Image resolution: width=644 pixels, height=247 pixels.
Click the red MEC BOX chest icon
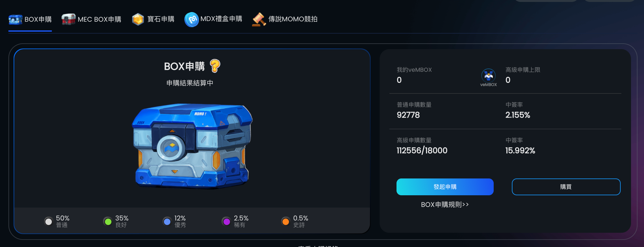click(68, 19)
